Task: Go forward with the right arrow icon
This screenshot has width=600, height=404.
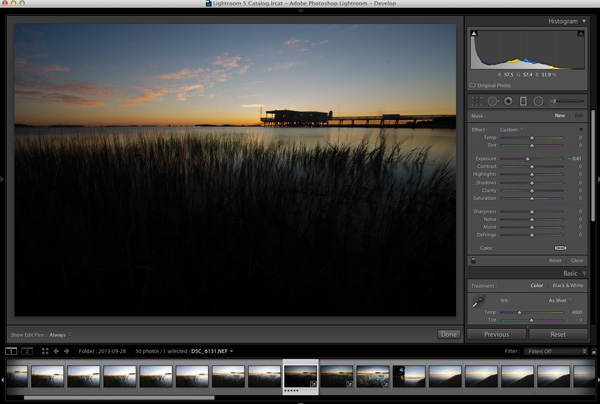Action: click(x=66, y=351)
